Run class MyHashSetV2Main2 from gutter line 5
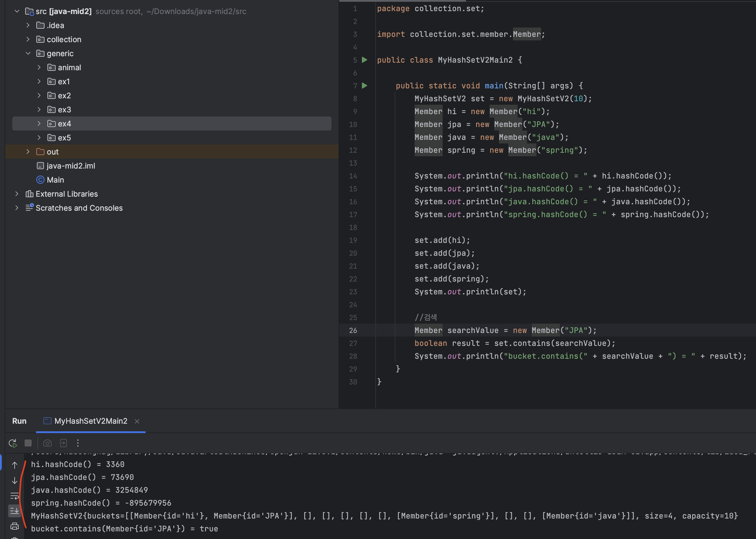756x539 pixels. pyautogui.click(x=365, y=60)
